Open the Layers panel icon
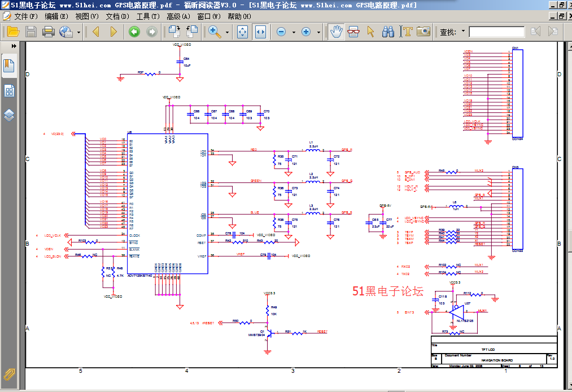Viewport: 572px width, 392px height. click(x=9, y=115)
